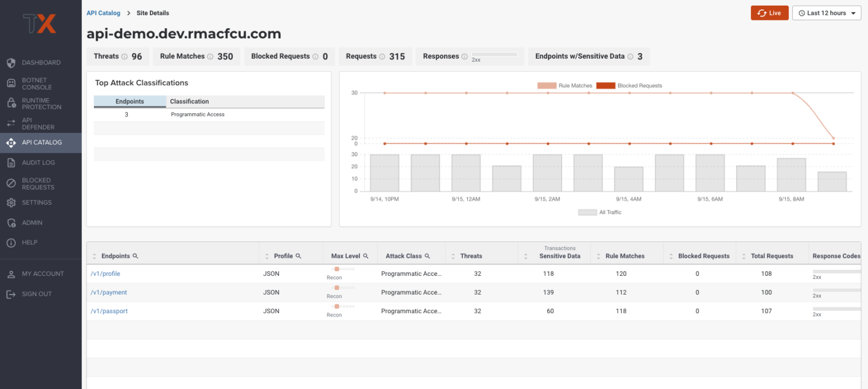Open the Last 12 hours dropdown
The height and width of the screenshot is (389, 868).
[827, 13]
